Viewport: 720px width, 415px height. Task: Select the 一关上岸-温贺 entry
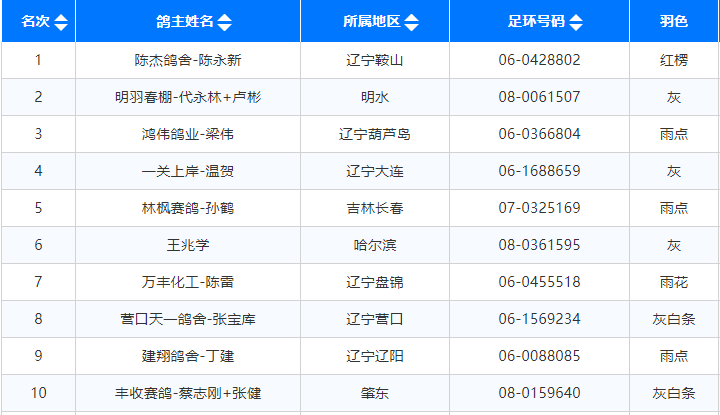(x=188, y=171)
